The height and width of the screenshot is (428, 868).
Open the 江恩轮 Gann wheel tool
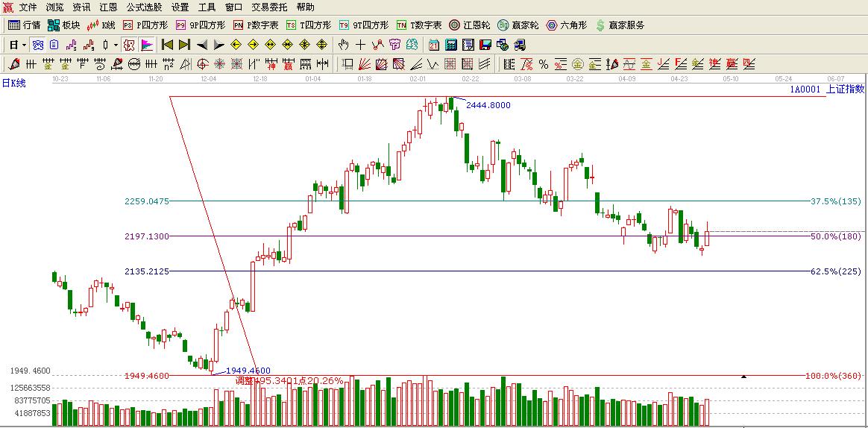[x=469, y=25]
